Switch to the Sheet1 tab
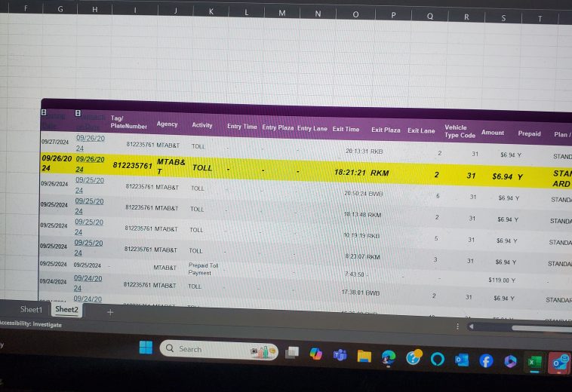 point(32,309)
